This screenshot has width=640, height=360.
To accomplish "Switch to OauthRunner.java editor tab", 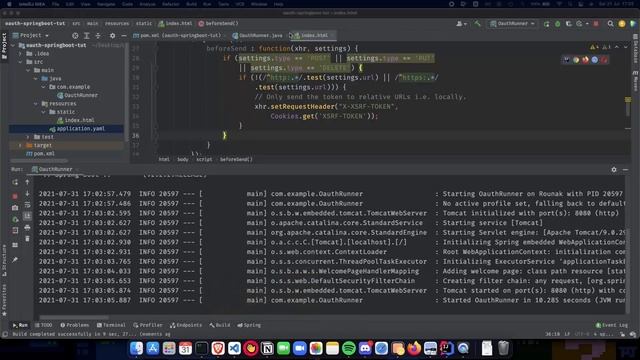I will coord(258,36).
